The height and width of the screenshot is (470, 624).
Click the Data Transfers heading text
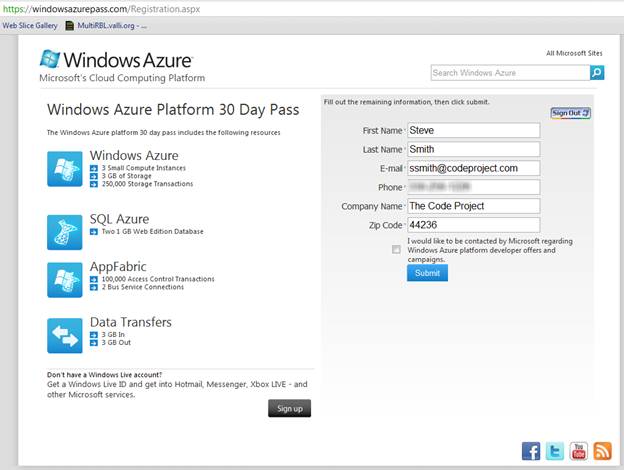[x=131, y=322]
